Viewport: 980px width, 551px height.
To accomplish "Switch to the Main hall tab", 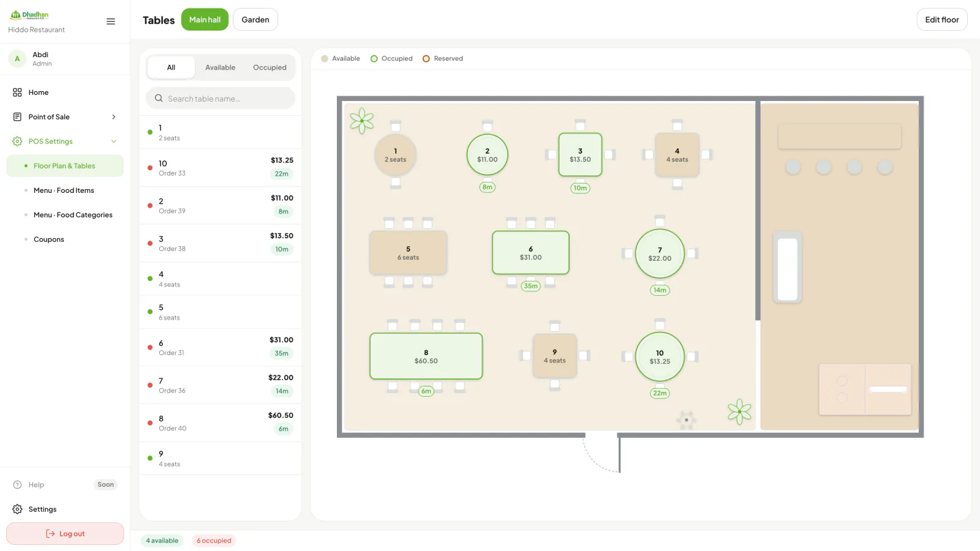I will 205,20.
